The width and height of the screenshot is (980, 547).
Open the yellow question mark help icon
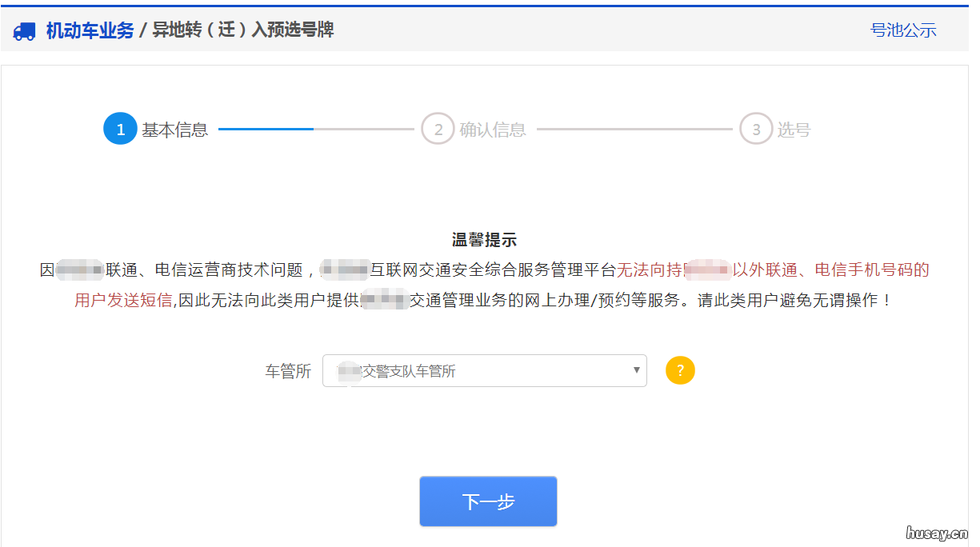coord(679,370)
